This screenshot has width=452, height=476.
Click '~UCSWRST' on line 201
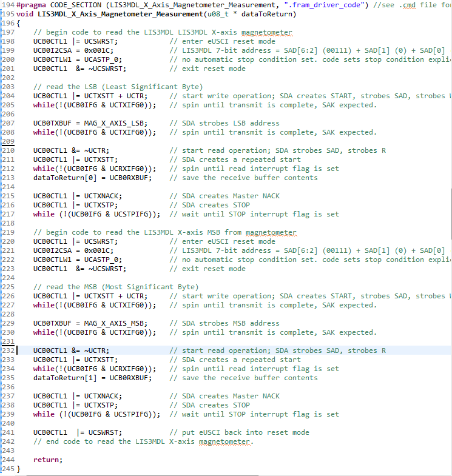105,69
